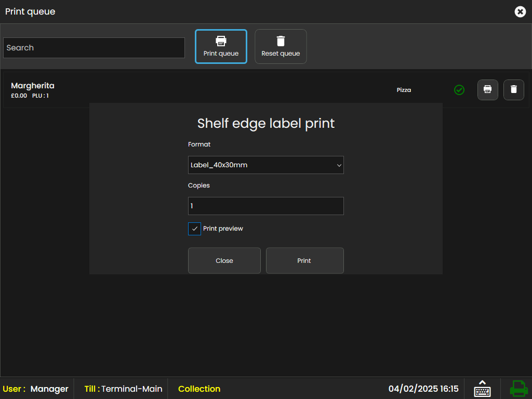
Task: Click the Pizza category label
Action: click(x=404, y=90)
